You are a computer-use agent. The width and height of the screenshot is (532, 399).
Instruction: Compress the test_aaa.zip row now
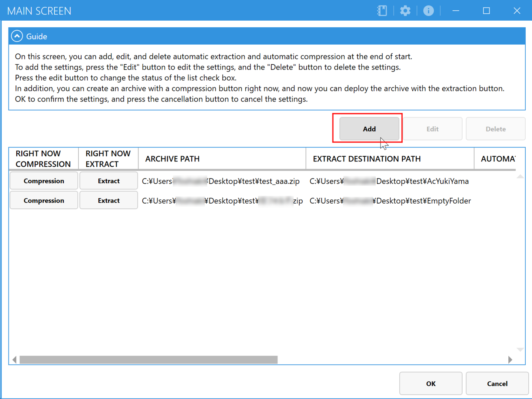click(44, 181)
